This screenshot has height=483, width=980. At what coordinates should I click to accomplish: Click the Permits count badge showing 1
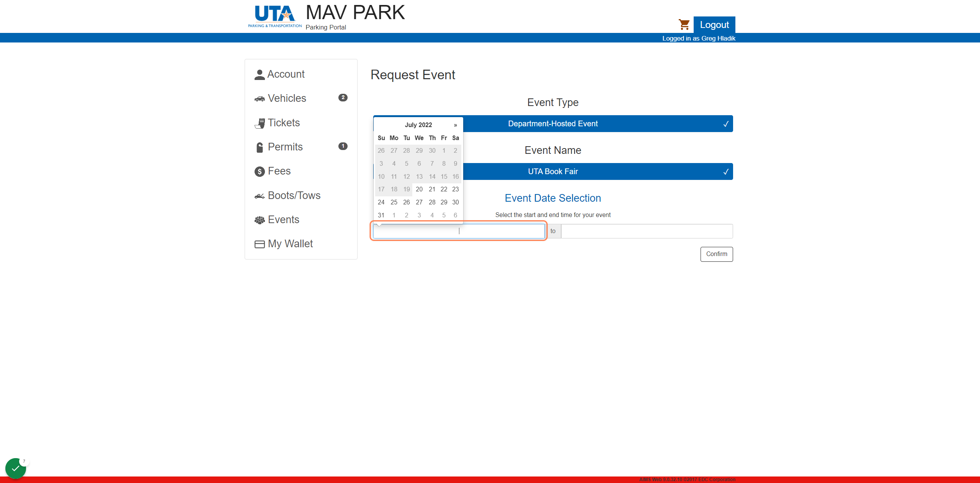pos(343,146)
